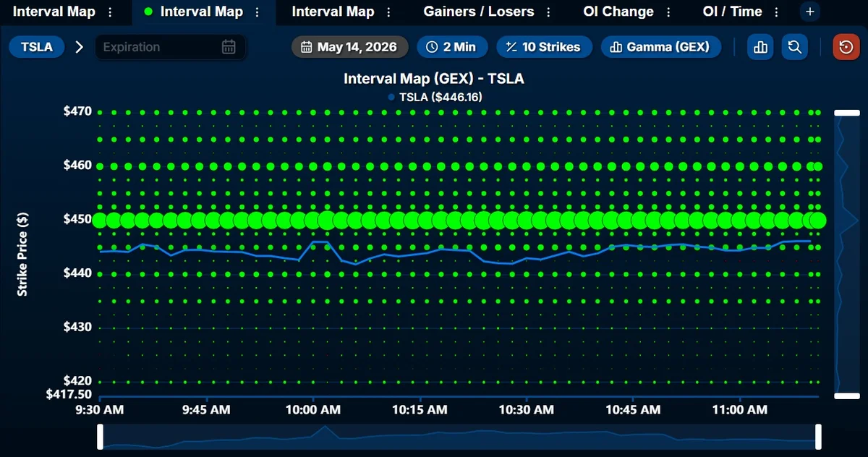
Task: Toggle the TSLA ($446.16) legend series
Action: (x=435, y=97)
